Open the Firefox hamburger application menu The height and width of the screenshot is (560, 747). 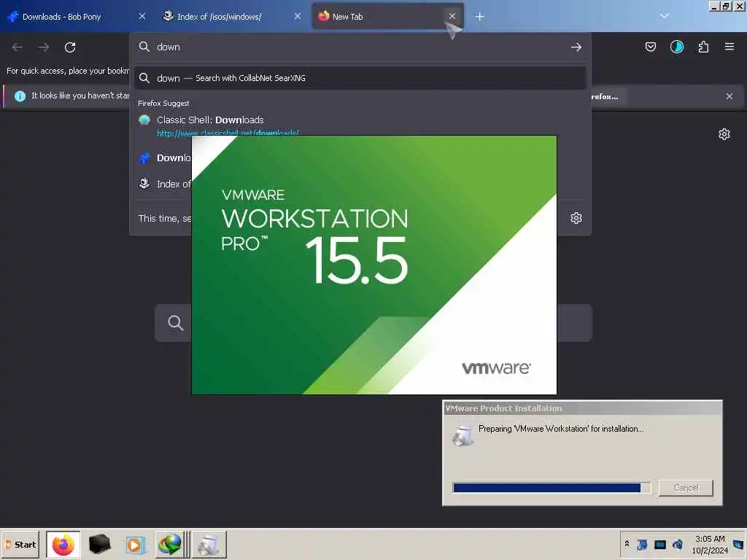pos(729,47)
